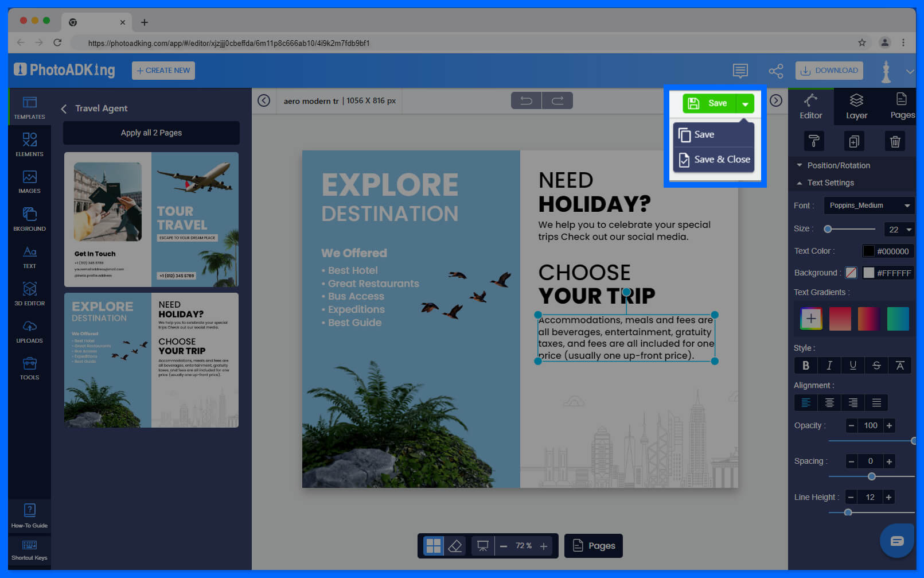Switch to the Layer tab

[x=856, y=106]
